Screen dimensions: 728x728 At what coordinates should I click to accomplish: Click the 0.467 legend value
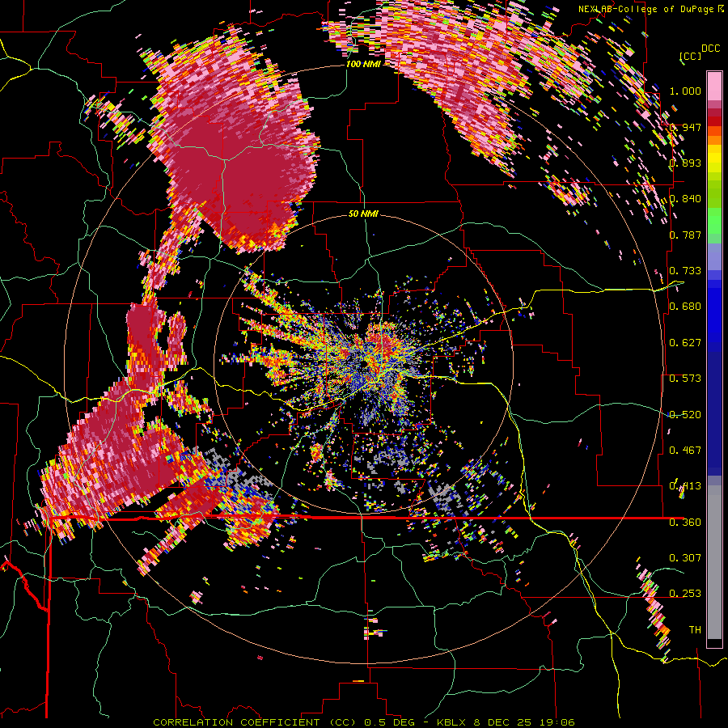click(x=685, y=451)
